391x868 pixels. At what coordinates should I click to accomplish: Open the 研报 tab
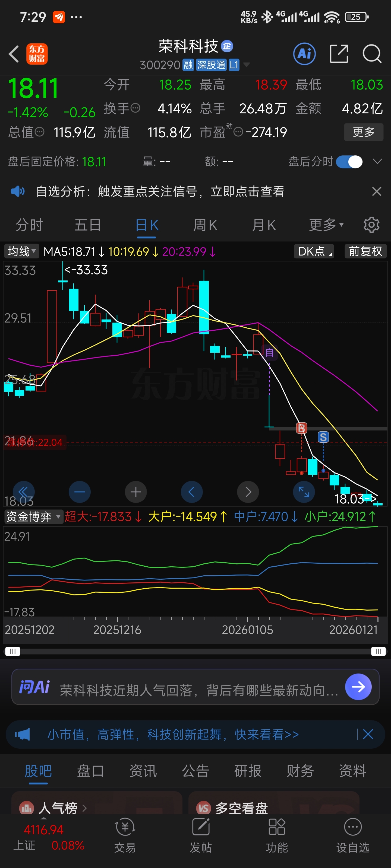point(248,771)
